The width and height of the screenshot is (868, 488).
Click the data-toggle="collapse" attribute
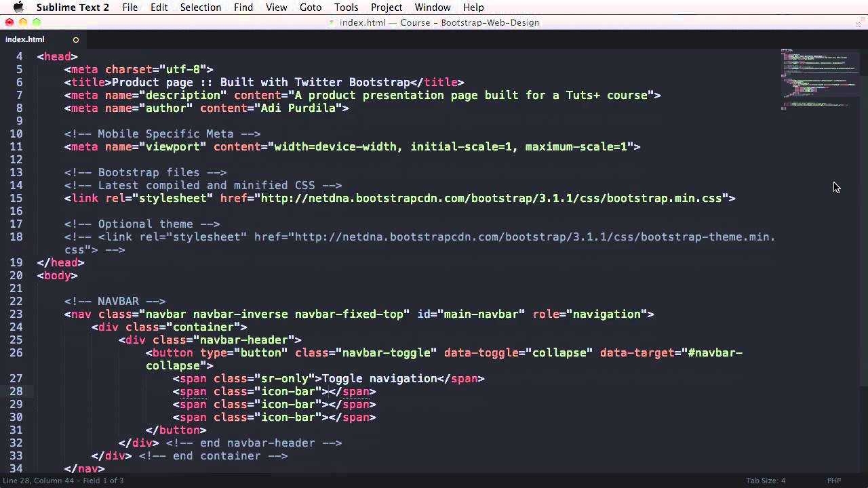click(519, 353)
